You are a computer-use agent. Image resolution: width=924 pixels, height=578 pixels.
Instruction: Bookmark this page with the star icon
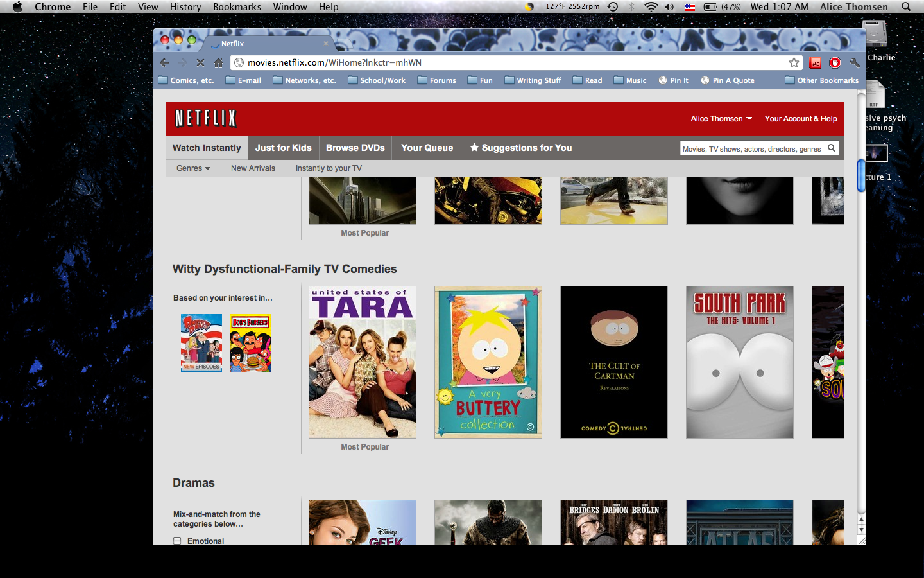coord(794,62)
